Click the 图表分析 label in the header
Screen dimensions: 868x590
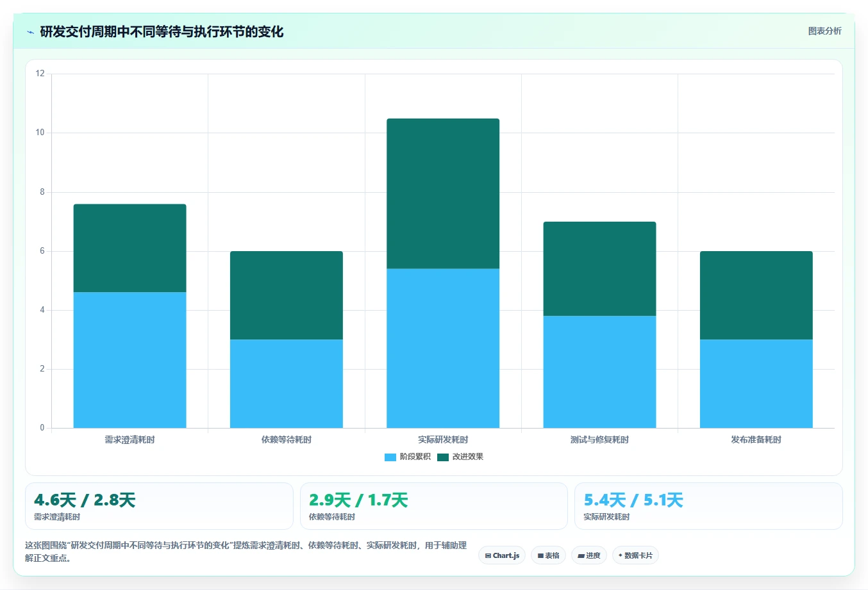(x=824, y=31)
